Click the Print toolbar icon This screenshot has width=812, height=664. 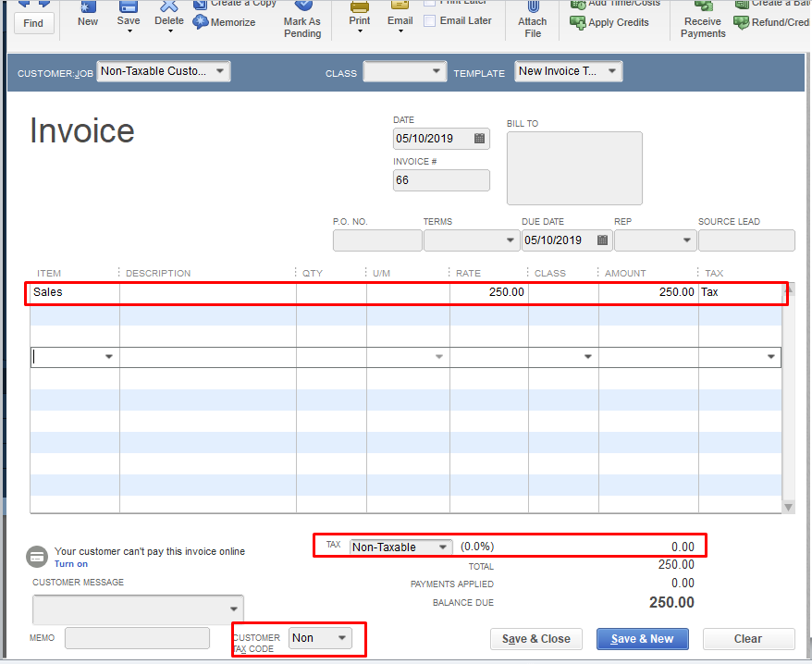coord(360,8)
